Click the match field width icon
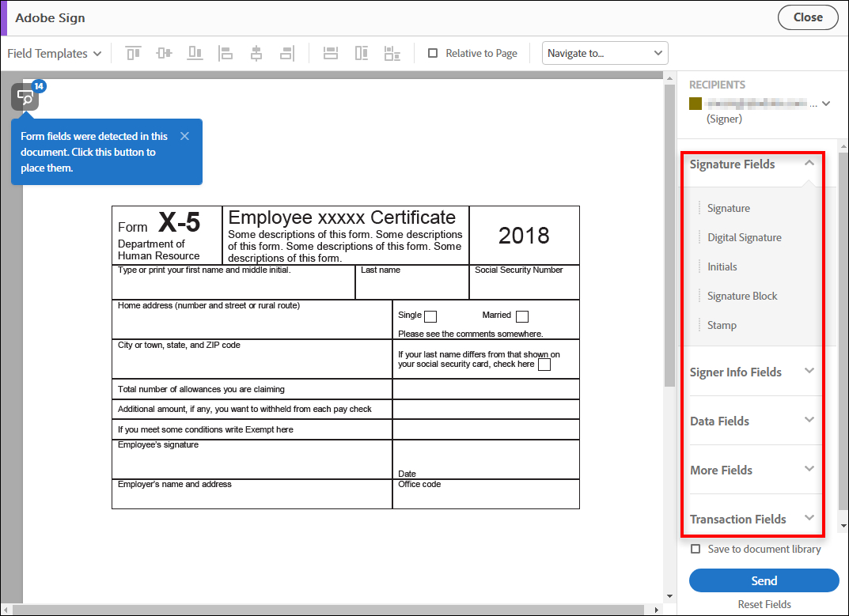 [x=331, y=53]
